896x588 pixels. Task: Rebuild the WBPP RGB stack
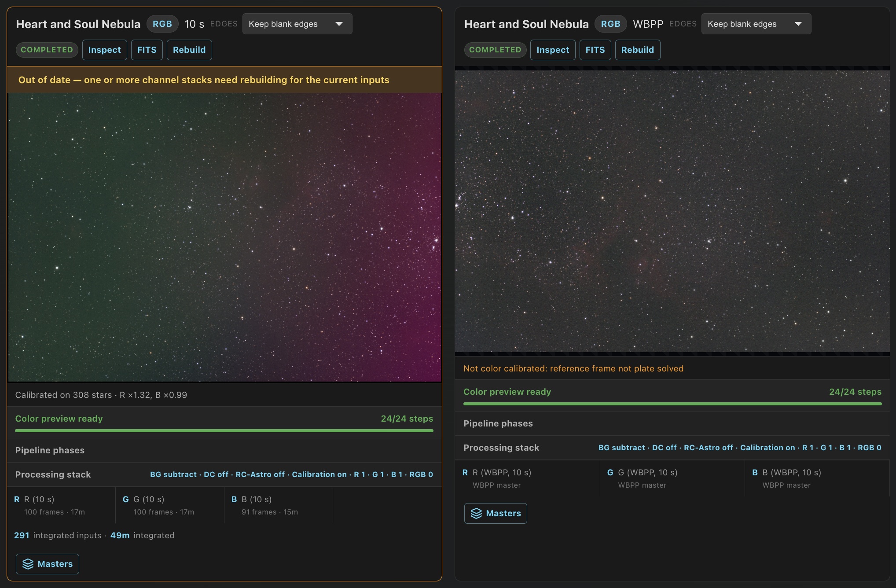point(638,50)
